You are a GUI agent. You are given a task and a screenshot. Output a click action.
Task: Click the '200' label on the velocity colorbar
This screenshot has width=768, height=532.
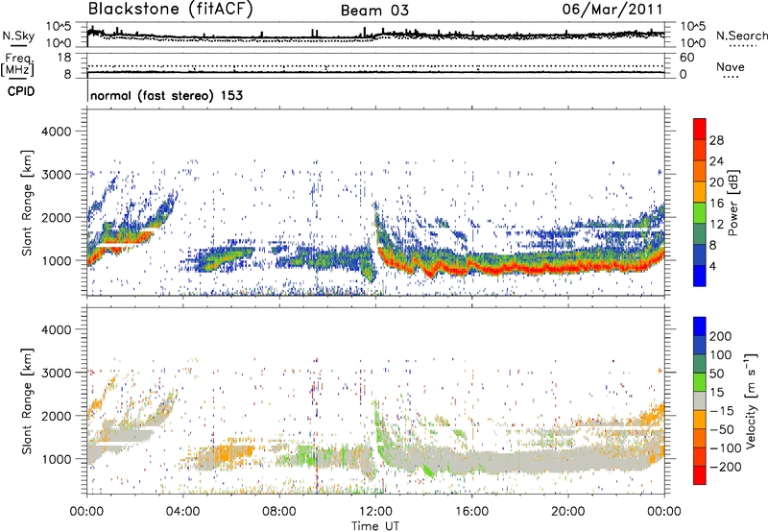721,336
